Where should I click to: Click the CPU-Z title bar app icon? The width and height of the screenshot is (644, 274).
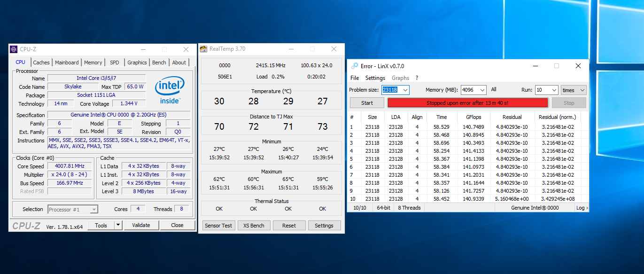14,49
